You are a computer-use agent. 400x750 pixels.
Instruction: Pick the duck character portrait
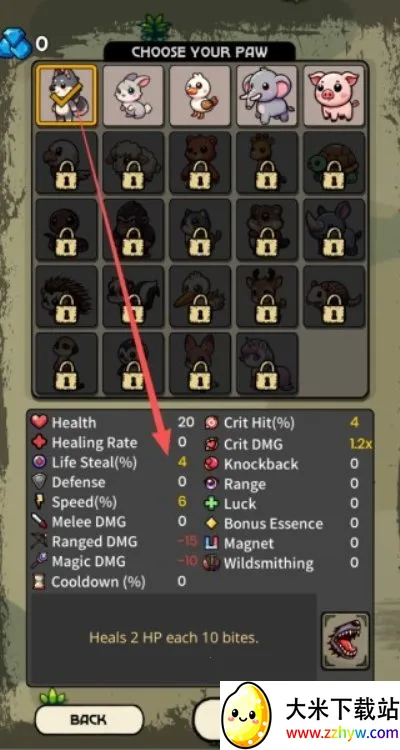point(200,95)
